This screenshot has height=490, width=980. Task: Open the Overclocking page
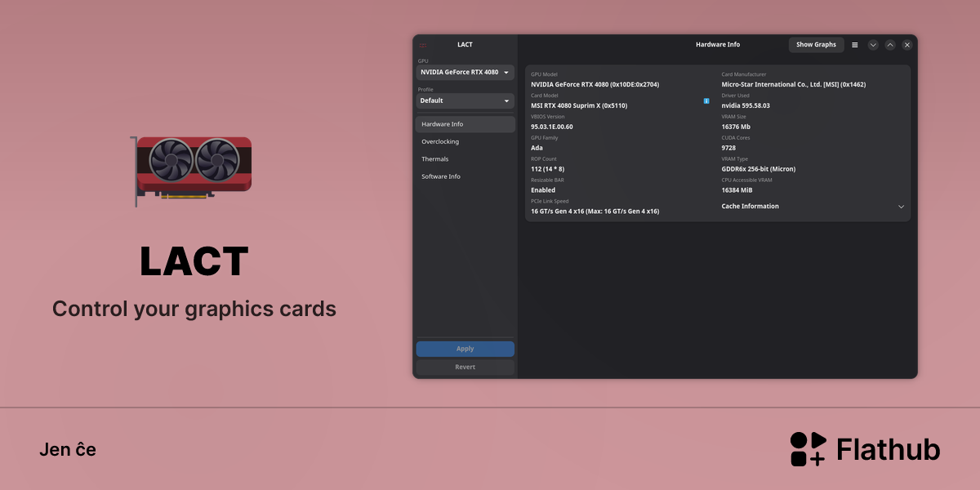[x=465, y=141]
